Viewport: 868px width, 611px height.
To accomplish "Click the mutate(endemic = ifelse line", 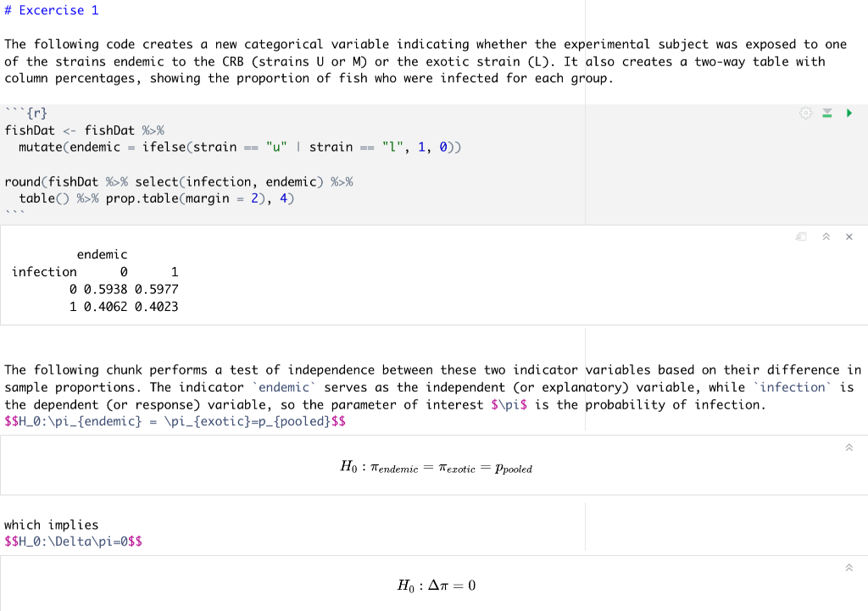I will click(240, 147).
